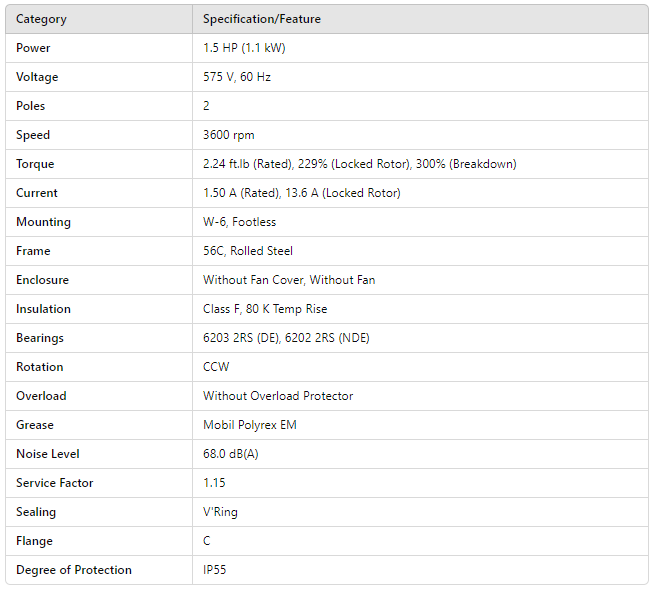Select the Mobil Polyrex EM grease value
This screenshot has width=654, height=592.
point(249,425)
